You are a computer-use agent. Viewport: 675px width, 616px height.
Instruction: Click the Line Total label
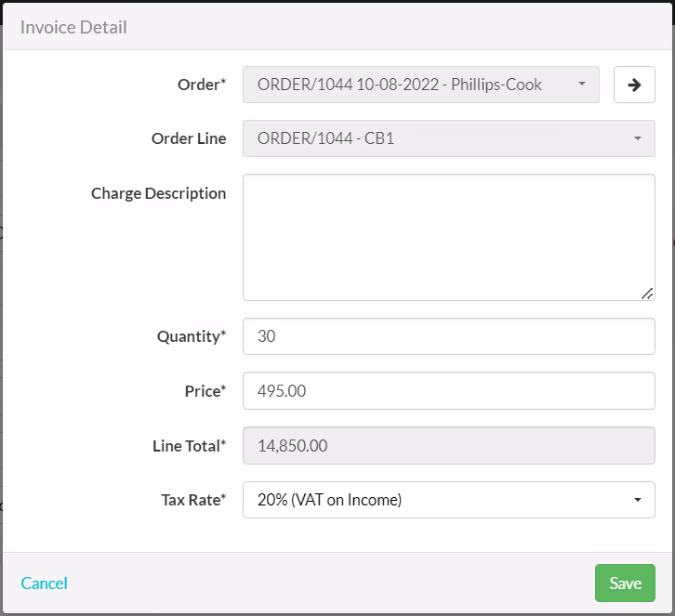click(x=190, y=446)
